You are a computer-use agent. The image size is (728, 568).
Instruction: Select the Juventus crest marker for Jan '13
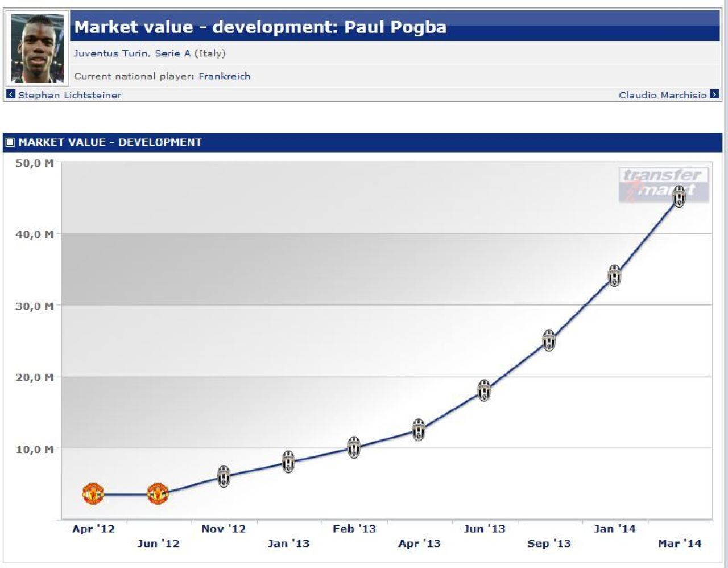click(288, 462)
